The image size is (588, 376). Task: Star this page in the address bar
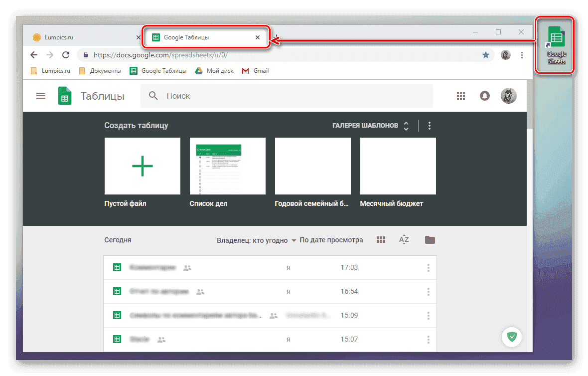point(486,55)
